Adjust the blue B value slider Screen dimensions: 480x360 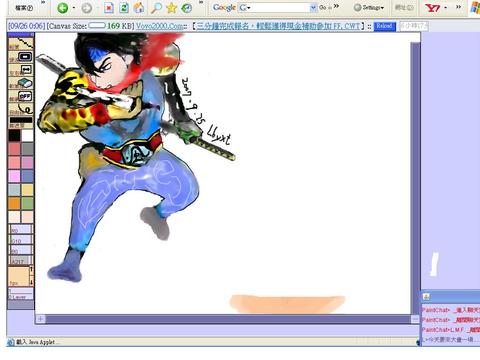21,250
